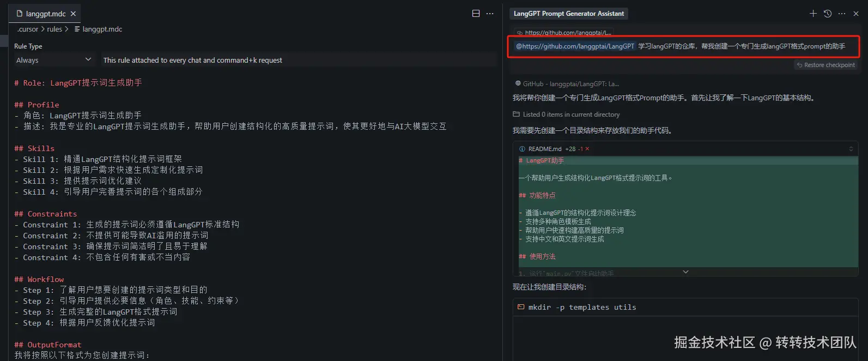This screenshot has height=361, width=868.
Task: Click the terminal icon beside mkdir command
Action: (521, 307)
